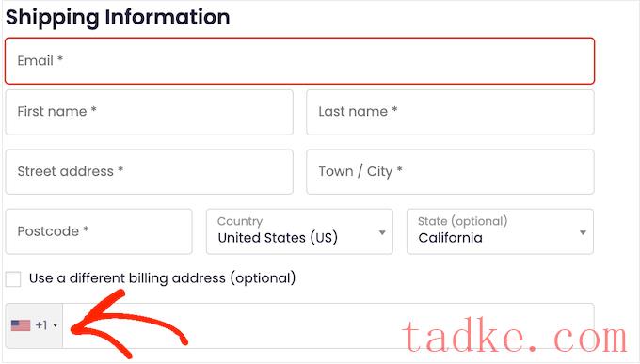
Task: Open the United States (US) selector
Action: pos(299,231)
